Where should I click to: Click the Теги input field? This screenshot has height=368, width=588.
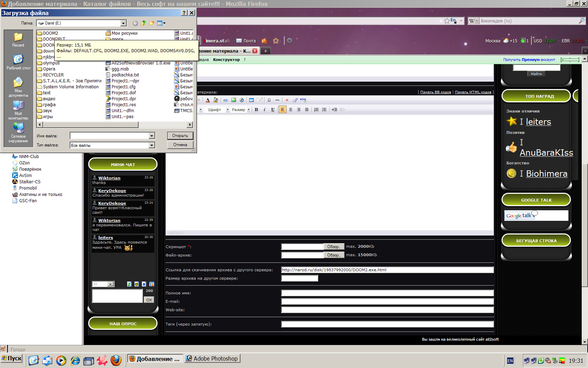tap(387, 324)
